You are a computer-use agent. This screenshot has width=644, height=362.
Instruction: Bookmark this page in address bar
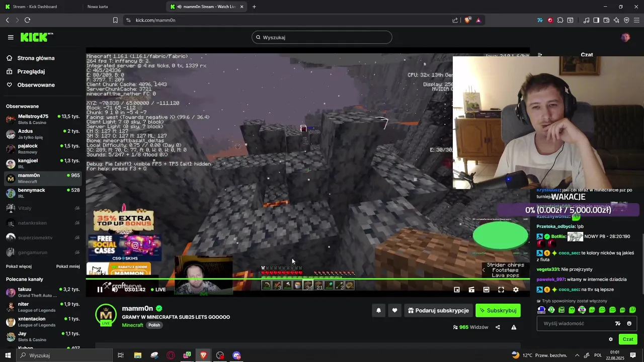click(x=115, y=20)
